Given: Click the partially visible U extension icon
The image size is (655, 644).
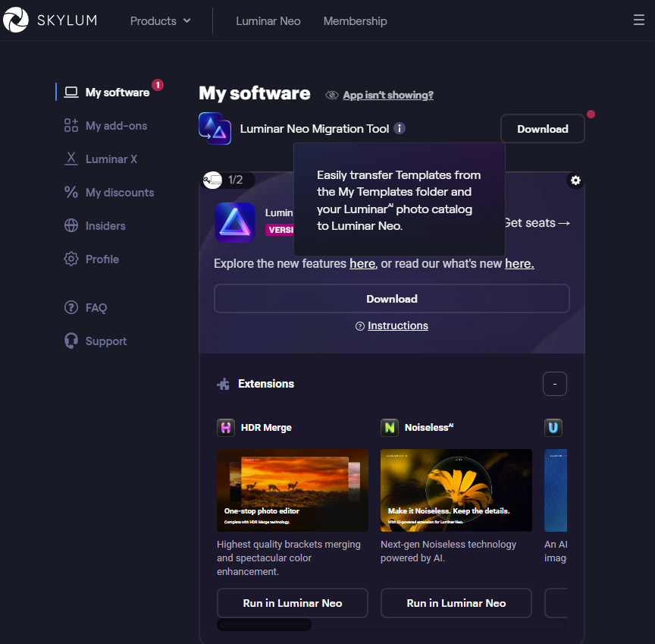Looking at the screenshot, I should click(x=553, y=428).
